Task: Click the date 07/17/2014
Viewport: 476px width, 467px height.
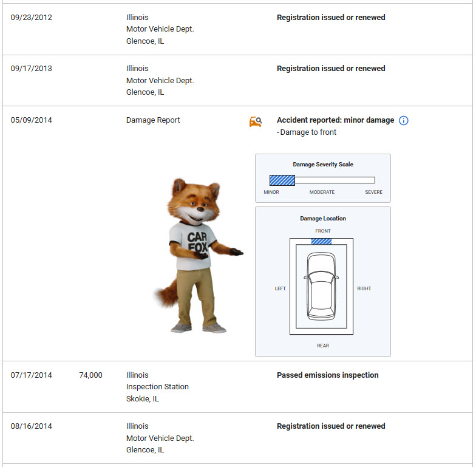Action: pyautogui.click(x=32, y=375)
